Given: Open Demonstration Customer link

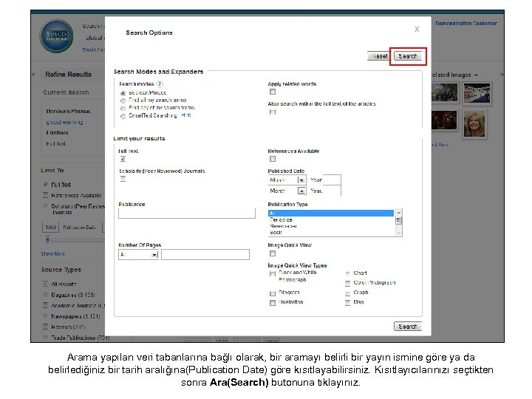Looking at the screenshot, I should point(466,24).
